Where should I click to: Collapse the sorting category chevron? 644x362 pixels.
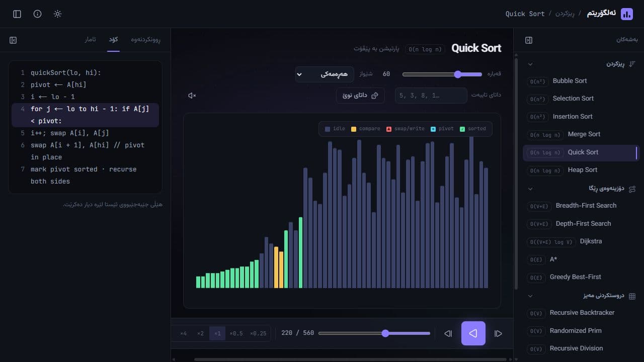pyautogui.click(x=530, y=64)
